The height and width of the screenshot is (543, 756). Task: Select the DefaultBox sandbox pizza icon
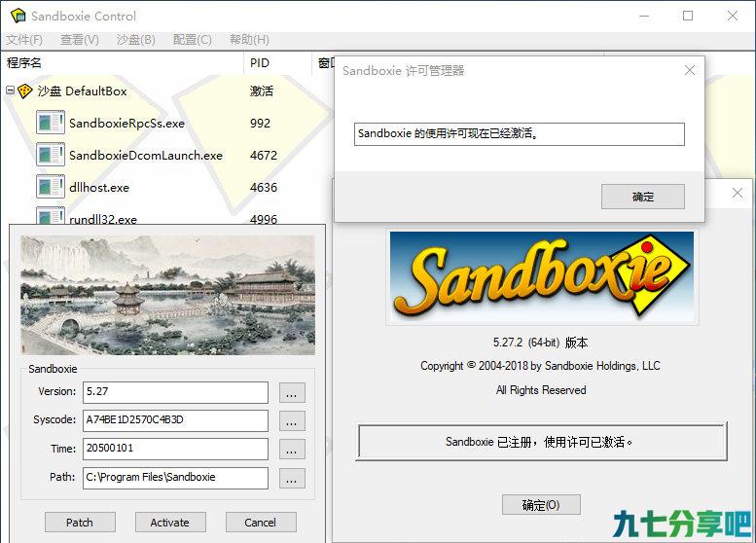click(24, 90)
